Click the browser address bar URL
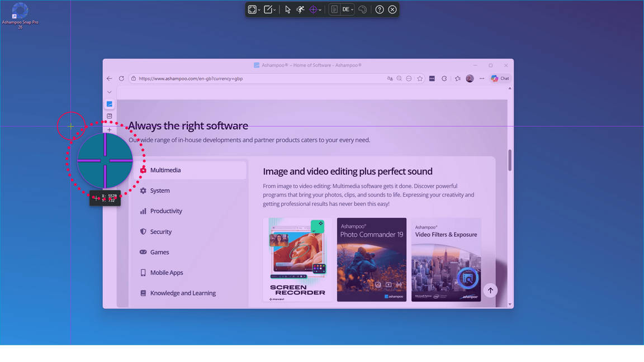The width and height of the screenshot is (644, 362). [191, 79]
